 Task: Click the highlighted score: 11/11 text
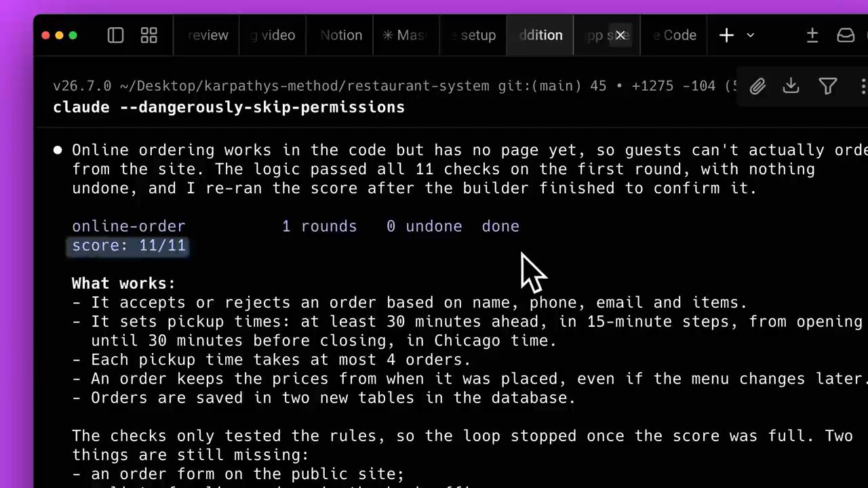coord(129,245)
